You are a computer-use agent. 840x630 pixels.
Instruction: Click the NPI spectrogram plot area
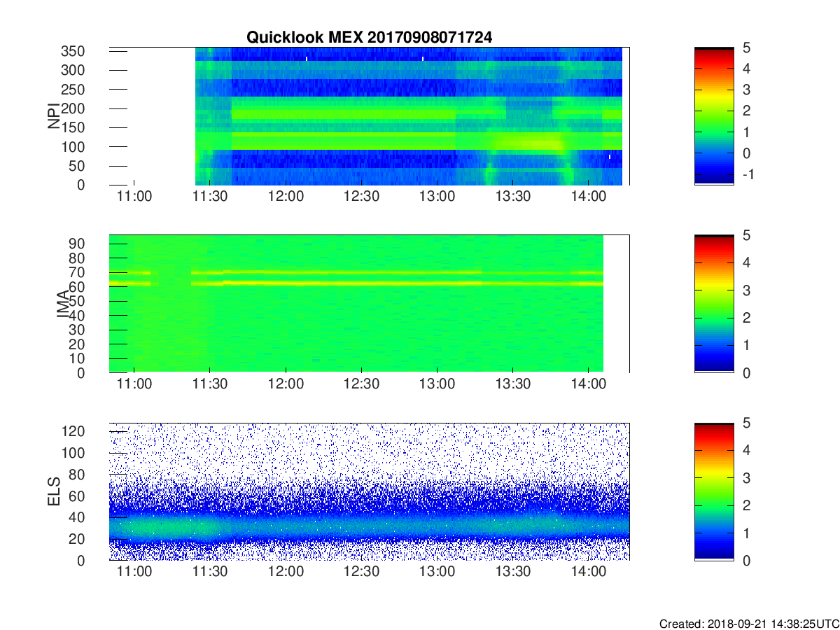tap(369, 116)
